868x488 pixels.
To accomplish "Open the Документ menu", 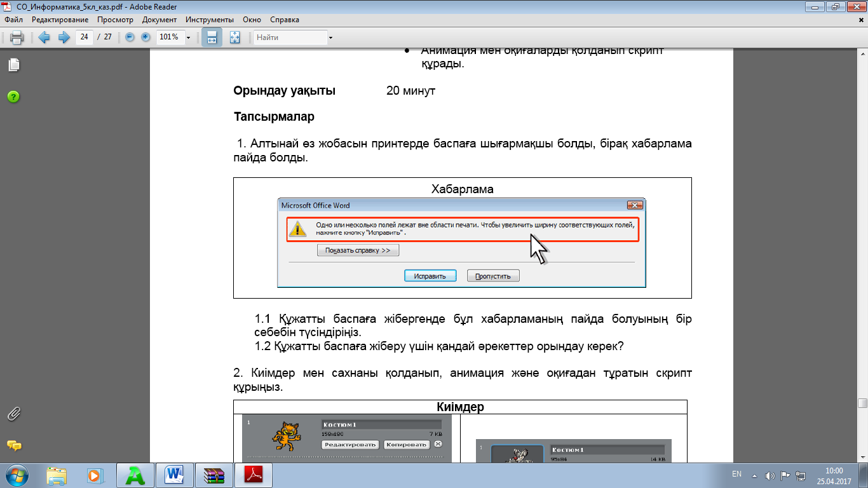I will tap(159, 20).
